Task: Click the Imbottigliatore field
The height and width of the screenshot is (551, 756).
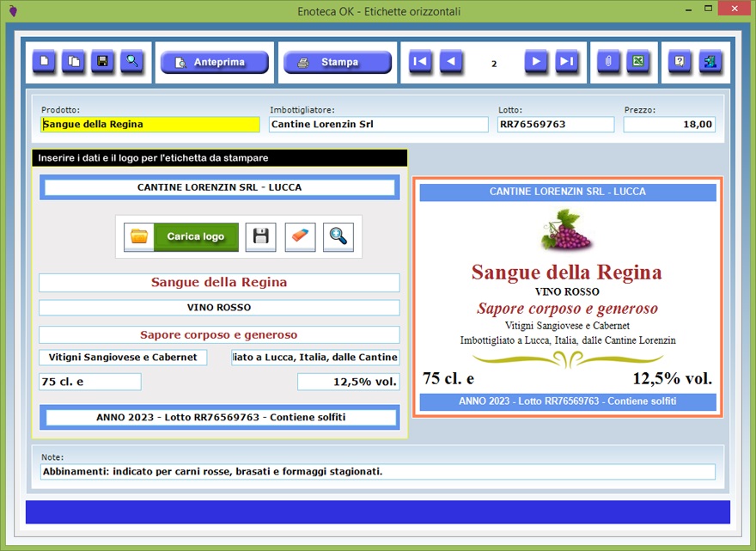Action: point(379,124)
